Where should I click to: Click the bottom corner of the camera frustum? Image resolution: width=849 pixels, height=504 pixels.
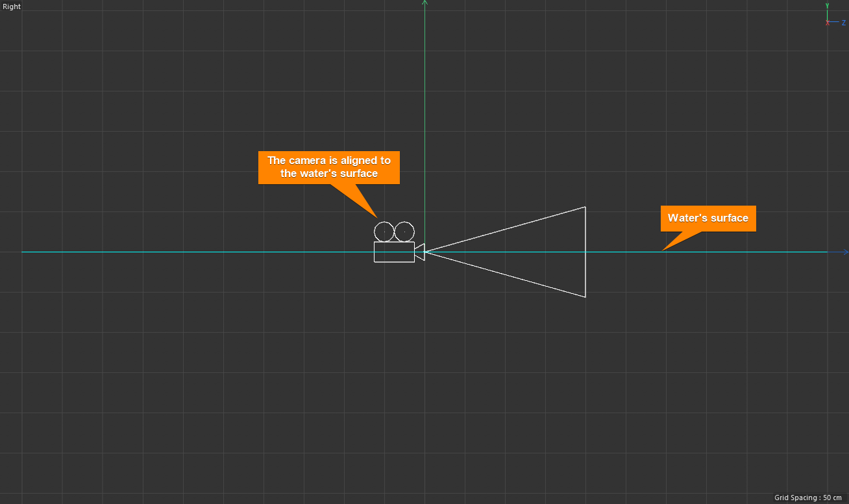[x=585, y=297]
